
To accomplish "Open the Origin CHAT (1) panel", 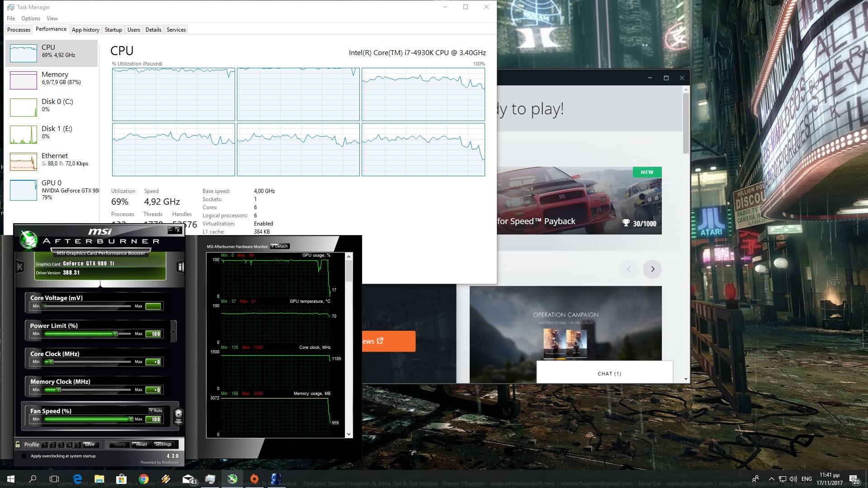I will [x=609, y=374].
